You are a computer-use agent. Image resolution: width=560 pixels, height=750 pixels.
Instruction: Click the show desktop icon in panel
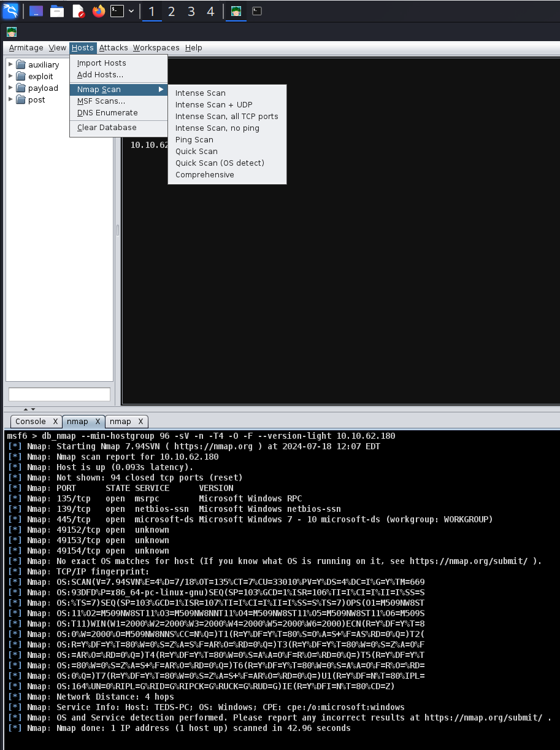pyautogui.click(x=36, y=11)
